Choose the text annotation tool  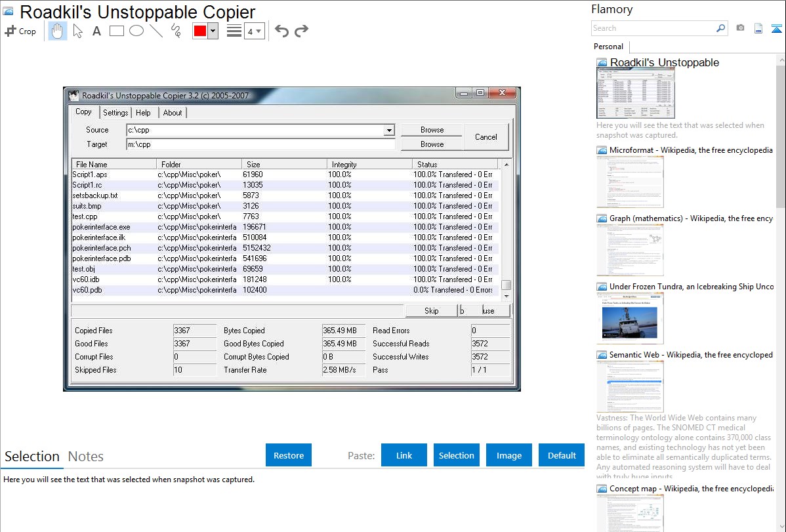click(96, 31)
